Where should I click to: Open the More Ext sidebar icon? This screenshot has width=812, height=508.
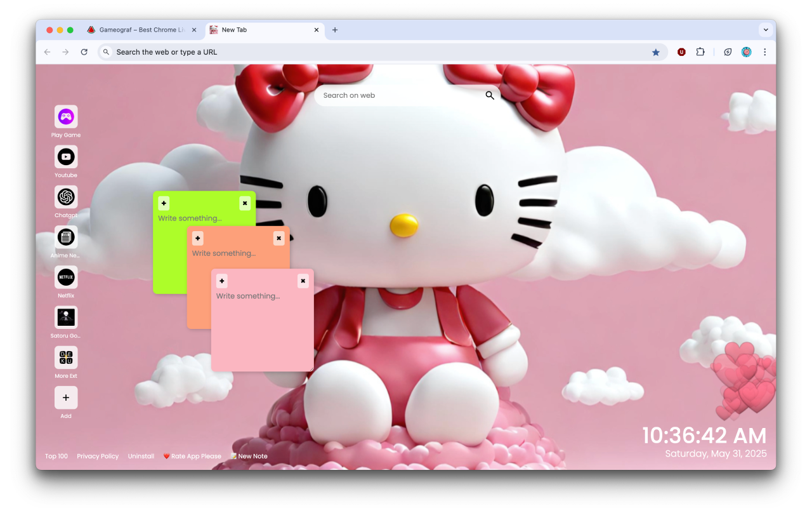coord(66,358)
